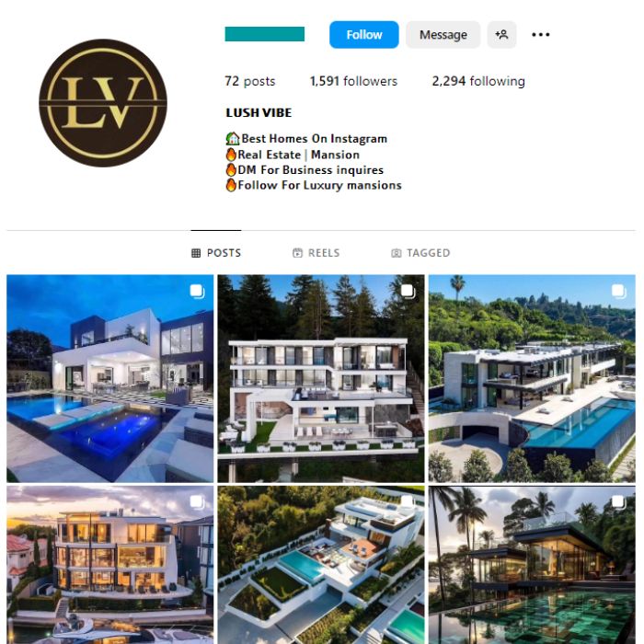This screenshot has height=644, width=644.
Task: Open the glass house with palm trees post
Action: tap(532, 565)
